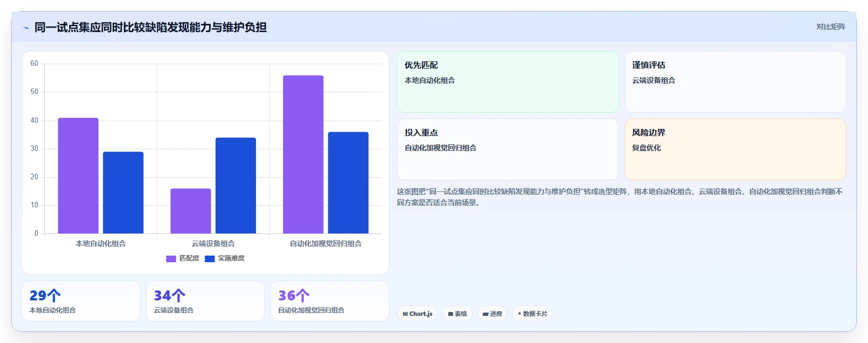The height and width of the screenshot is (343, 868).
Task: Click the 匹配度 legend label
Action: 189,258
